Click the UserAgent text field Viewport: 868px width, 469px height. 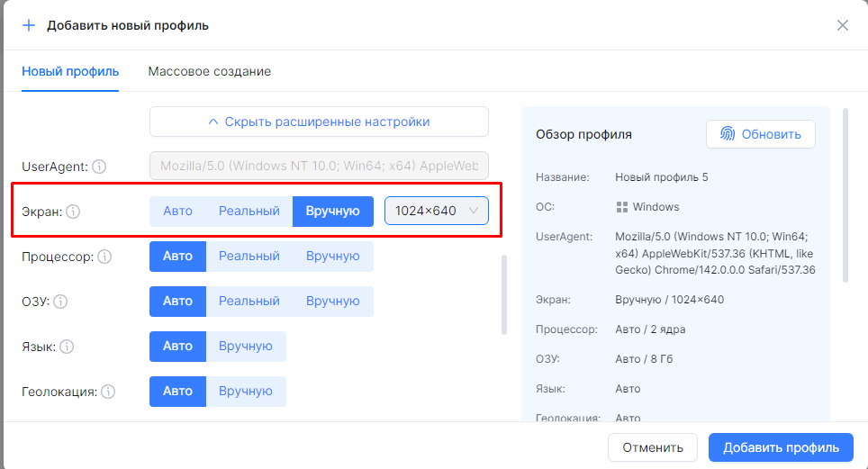pos(319,167)
